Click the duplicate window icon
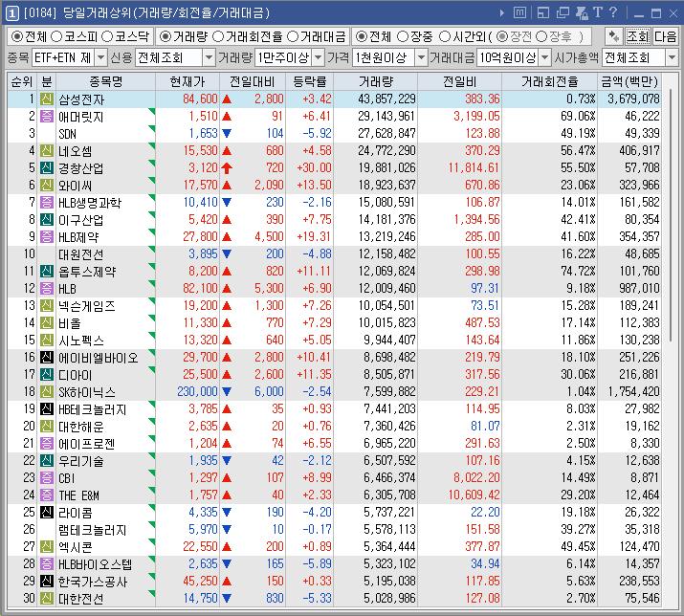 (563, 13)
